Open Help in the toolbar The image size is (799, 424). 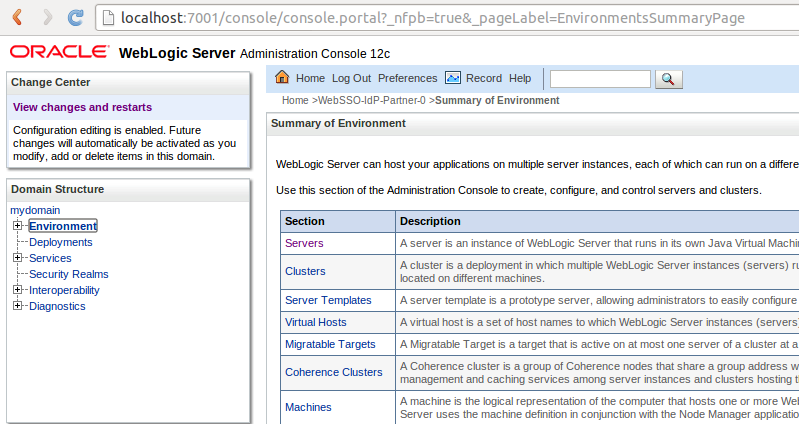click(x=520, y=78)
